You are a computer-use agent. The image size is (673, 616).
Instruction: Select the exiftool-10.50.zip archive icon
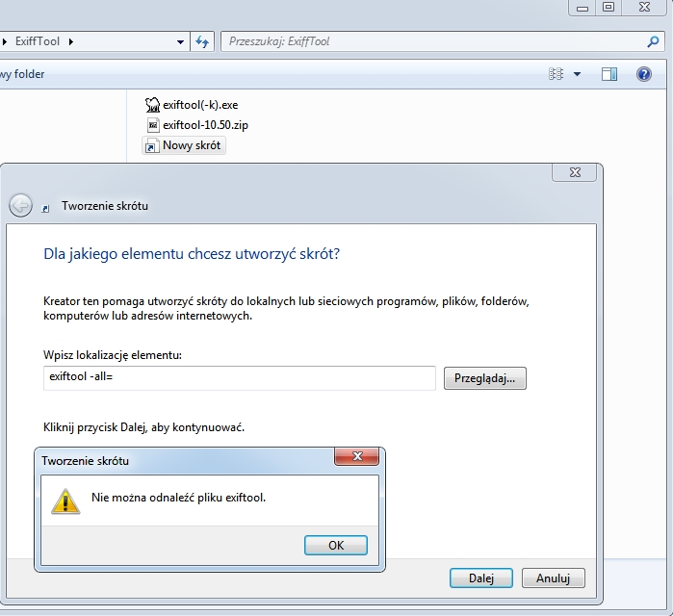(x=152, y=125)
